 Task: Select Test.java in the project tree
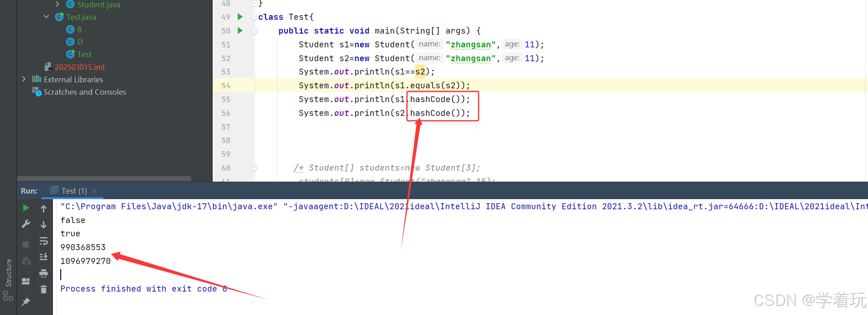pos(81,17)
